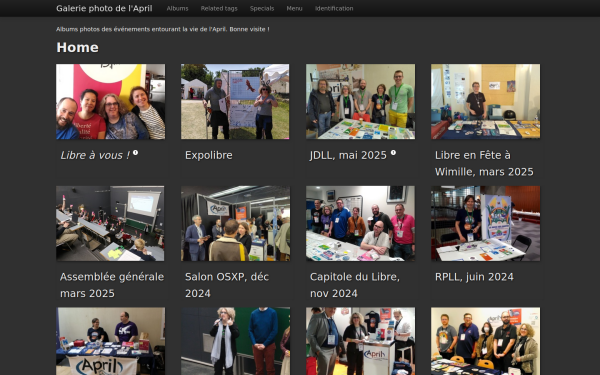Open Libre à vous ! album thumbnail

(111, 101)
